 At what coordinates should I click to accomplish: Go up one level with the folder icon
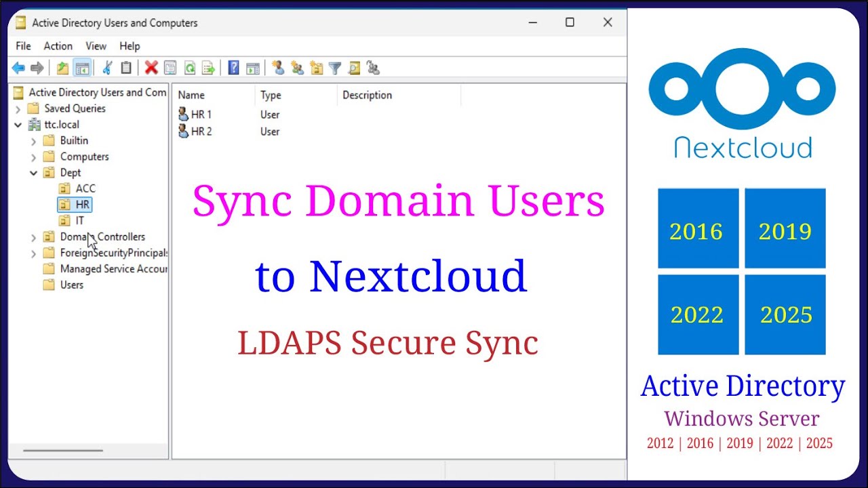(x=62, y=68)
